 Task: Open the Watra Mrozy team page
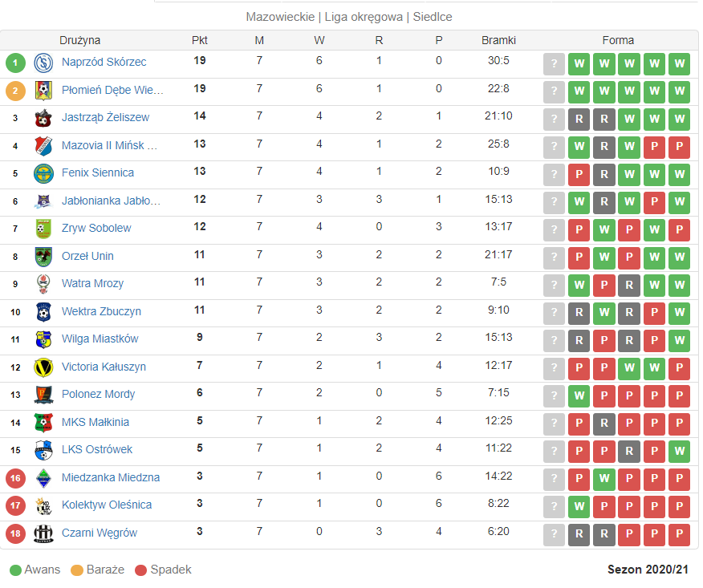[x=93, y=284]
